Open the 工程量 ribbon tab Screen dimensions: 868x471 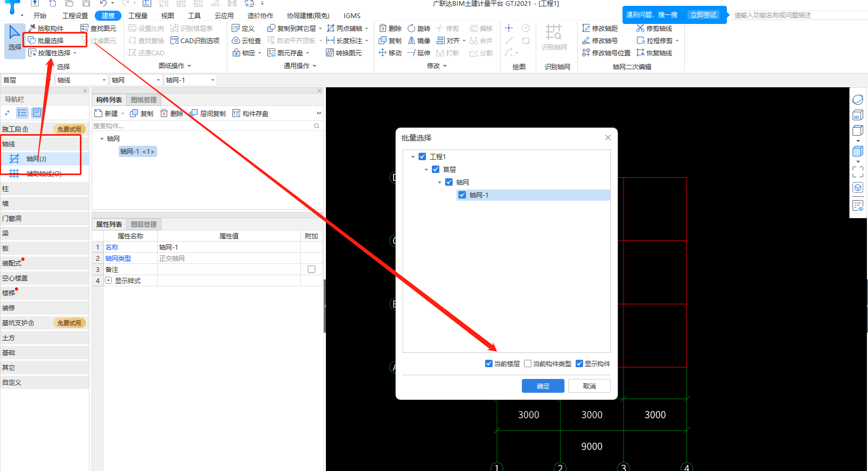[x=138, y=15]
